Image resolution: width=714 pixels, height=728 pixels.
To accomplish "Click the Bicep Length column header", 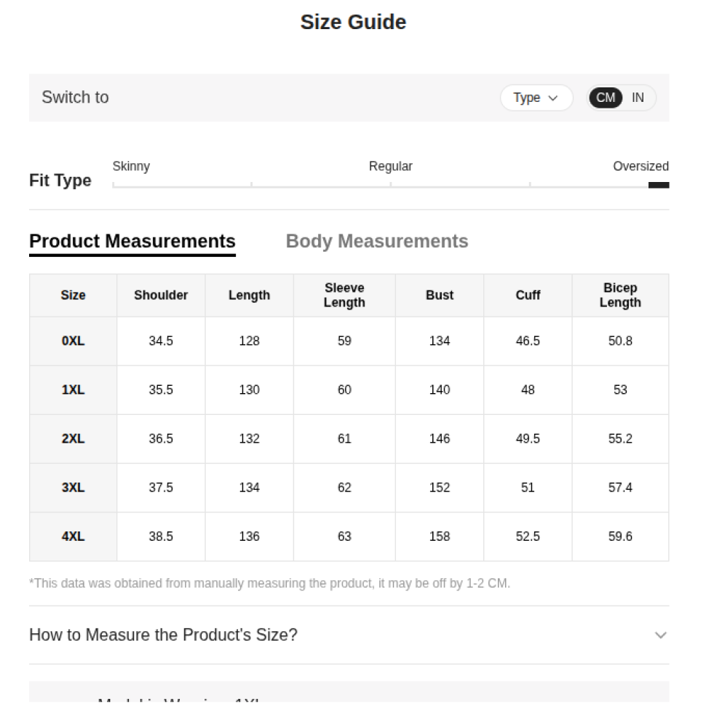I will click(x=620, y=295).
